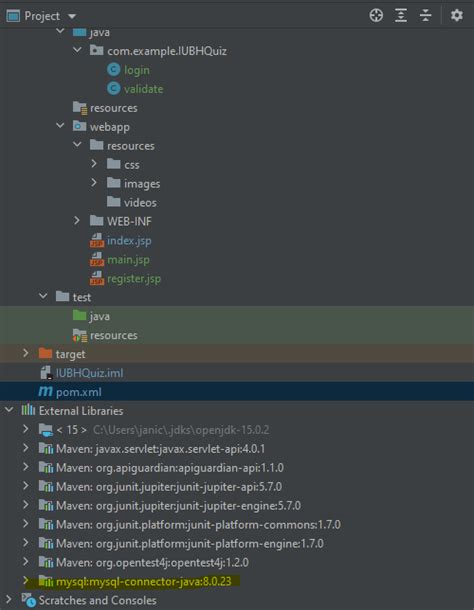Image resolution: width=474 pixels, height=610 pixels.
Task: Select junit-platform-engine:1.7.0 library entry
Action: pos(190,543)
